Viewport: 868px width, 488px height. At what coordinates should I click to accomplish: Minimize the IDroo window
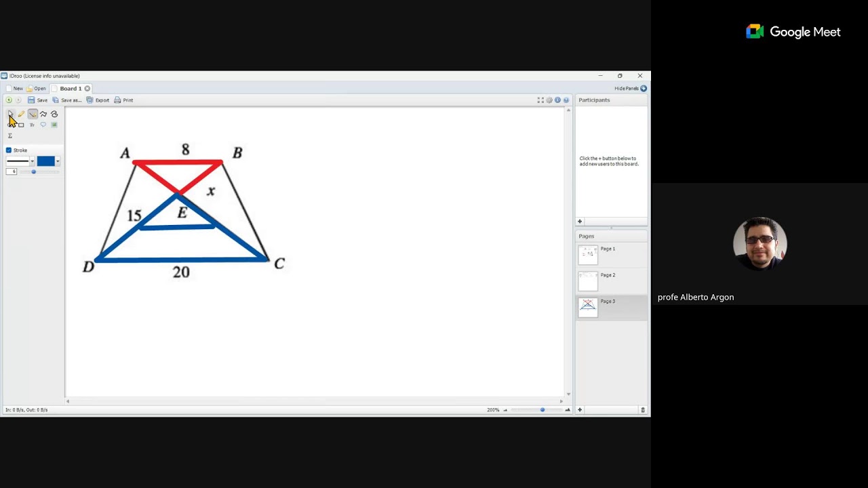(600, 76)
